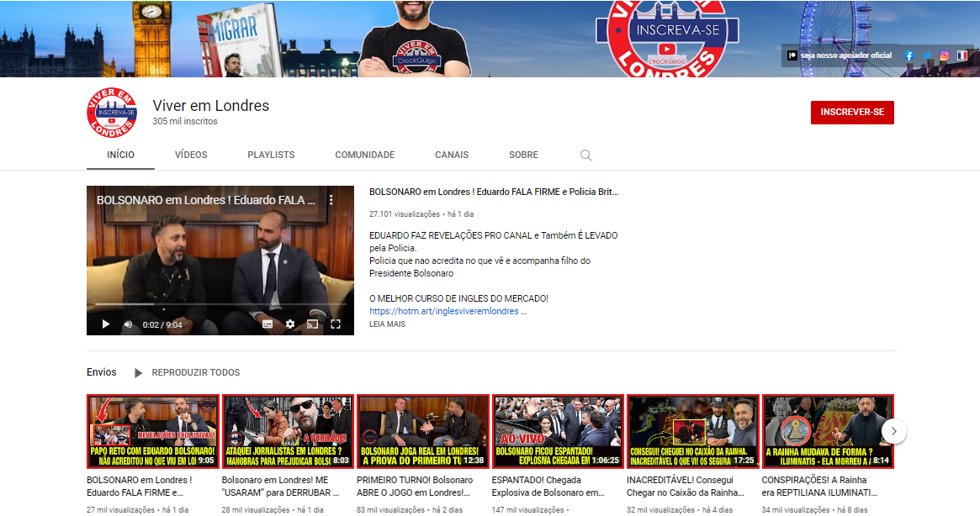Click the Viver em Londres channel name
Screen dimensions: 980x516
click(210, 106)
